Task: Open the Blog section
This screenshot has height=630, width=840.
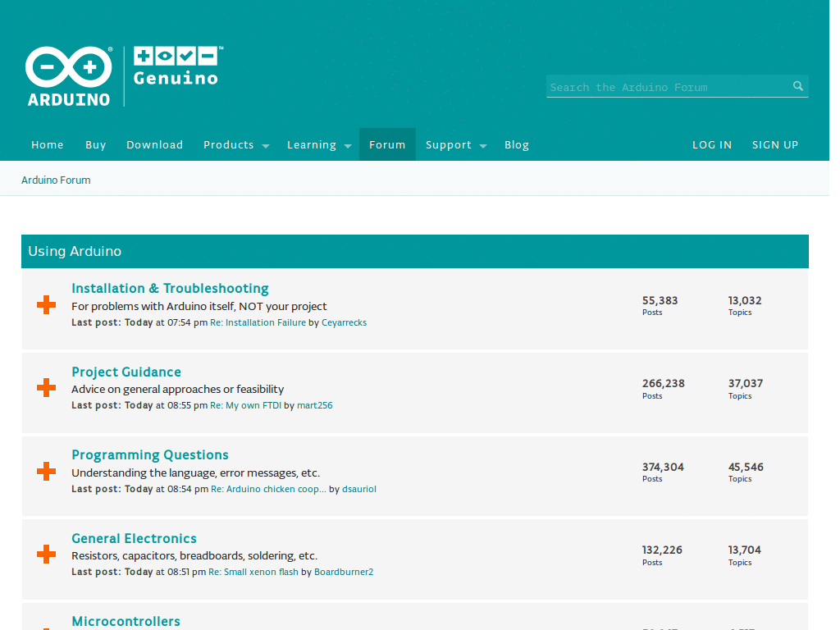Action: (517, 144)
